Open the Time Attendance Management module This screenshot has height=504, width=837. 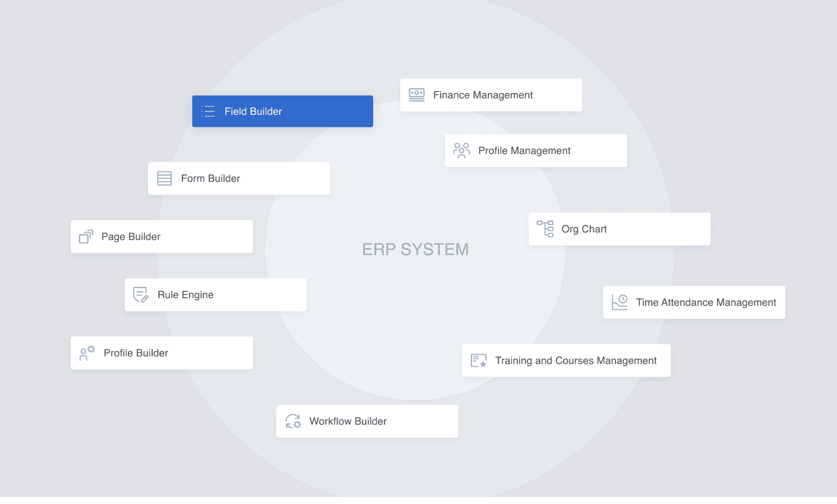694,302
